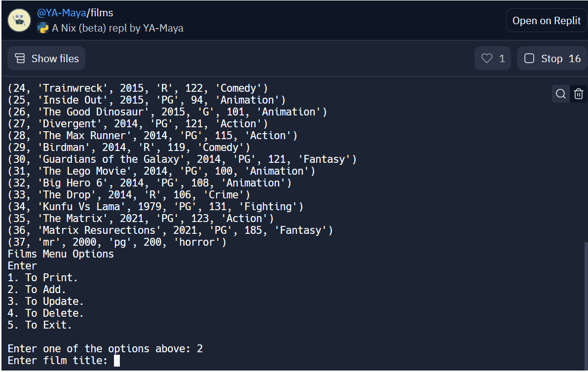Image resolution: width=588 pixels, height=372 pixels.
Task: Open the Show files panel
Action: point(46,58)
